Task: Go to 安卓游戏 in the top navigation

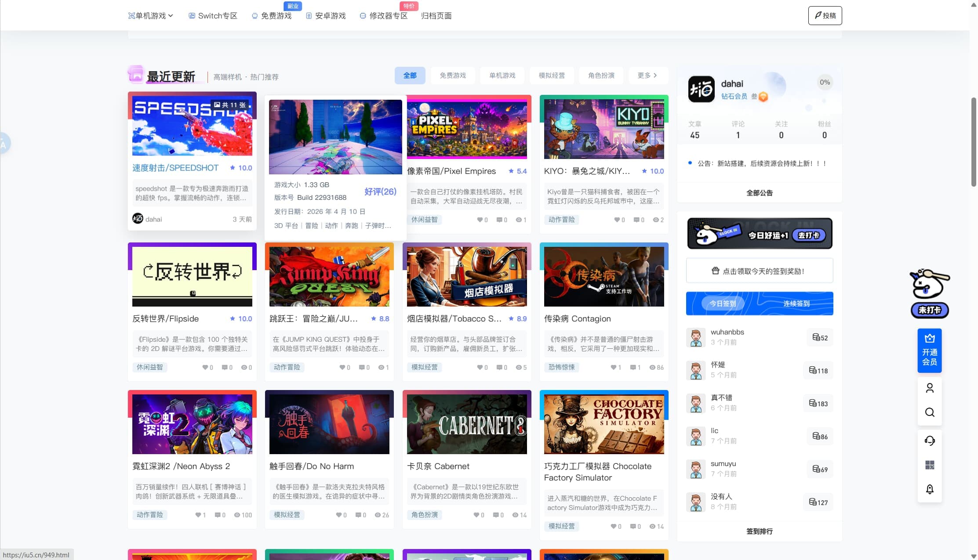Action: [x=326, y=16]
